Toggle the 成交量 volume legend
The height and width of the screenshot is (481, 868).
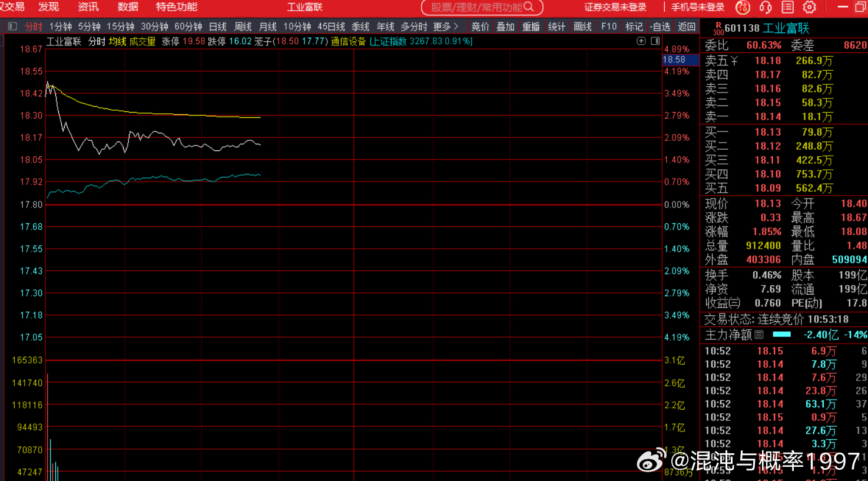pos(143,41)
